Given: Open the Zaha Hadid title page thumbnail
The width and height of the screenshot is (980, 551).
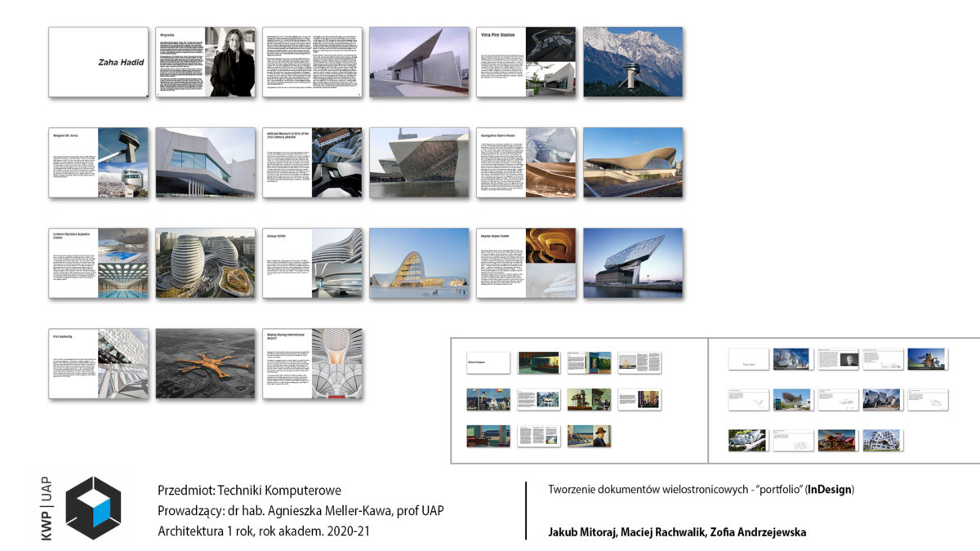Looking at the screenshot, I should 98,62.
